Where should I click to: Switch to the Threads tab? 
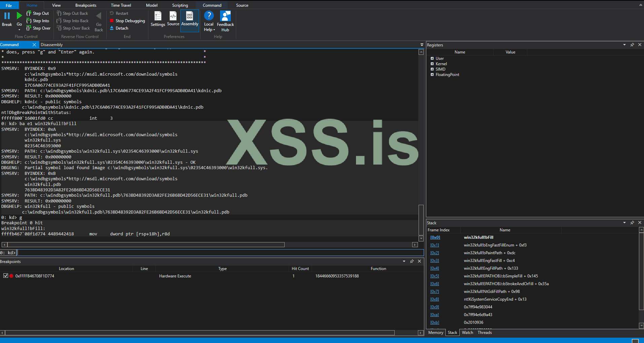tap(485, 333)
